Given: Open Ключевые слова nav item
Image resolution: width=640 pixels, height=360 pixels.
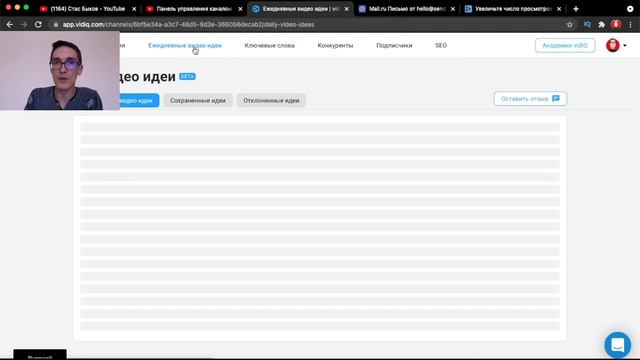Looking at the screenshot, I should coord(269,45).
